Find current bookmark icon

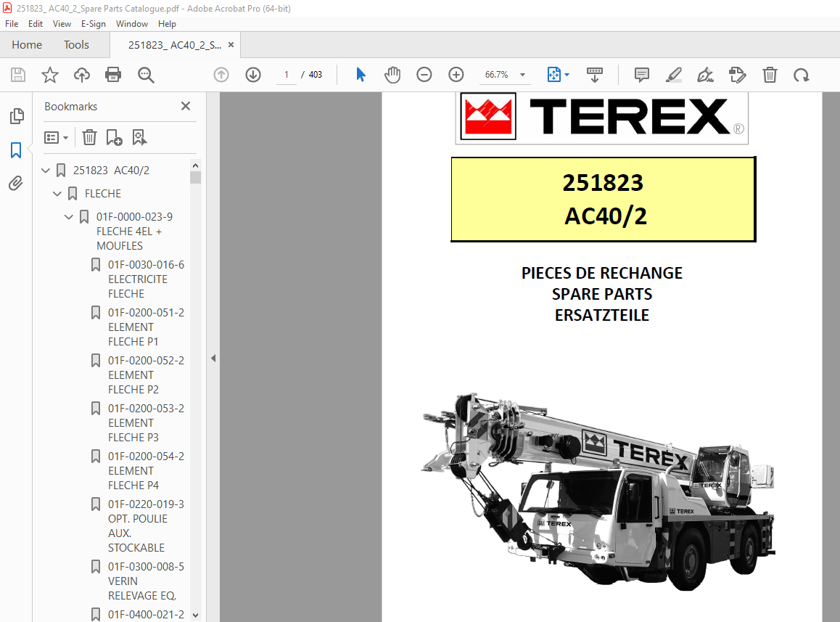(x=139, y=138)
